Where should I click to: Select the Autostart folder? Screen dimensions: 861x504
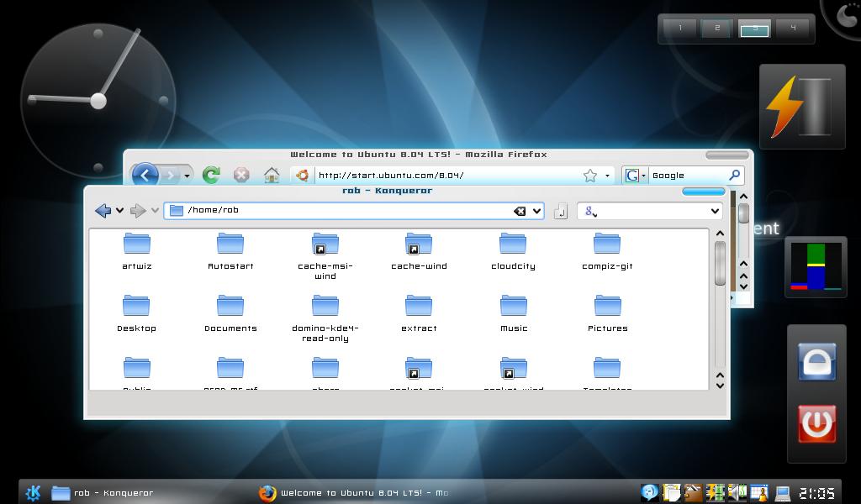(230, 251)
